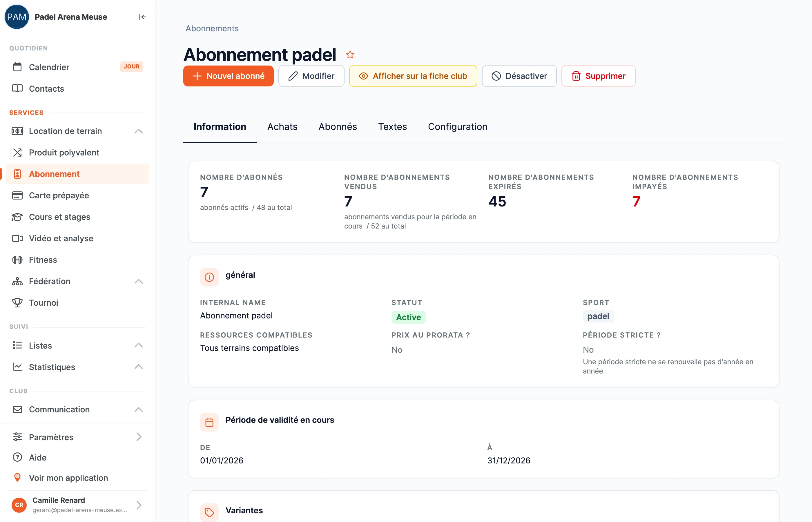Viewport: 812px width, 522px height.
Task: Click the Vidéo et analyse camera icon
Action: 17,238
